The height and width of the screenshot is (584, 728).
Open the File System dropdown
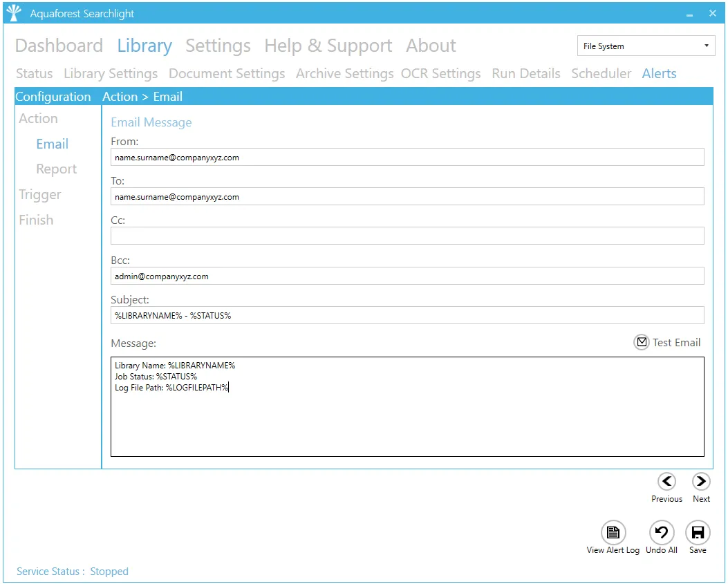[x=646, y=46]
